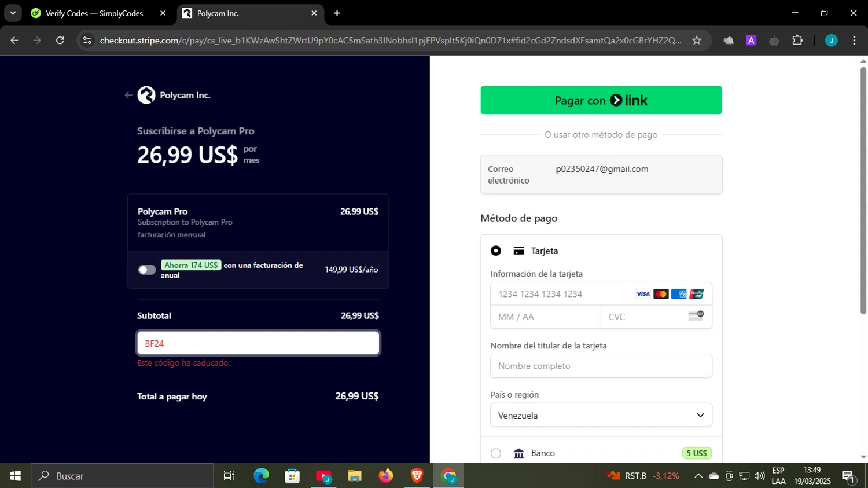The width and height of the screenshot is (868, 488).
Task: Click the CVC input field
Action: point(657,317)
